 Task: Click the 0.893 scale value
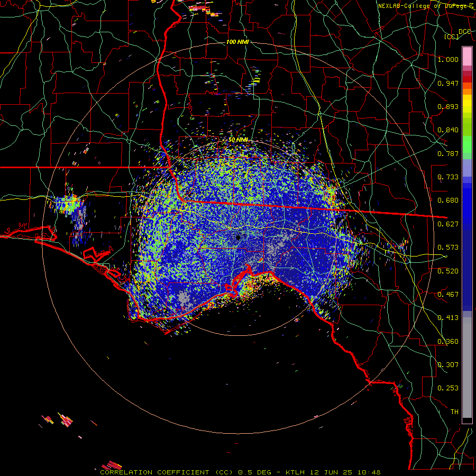[x=448, y=106]
